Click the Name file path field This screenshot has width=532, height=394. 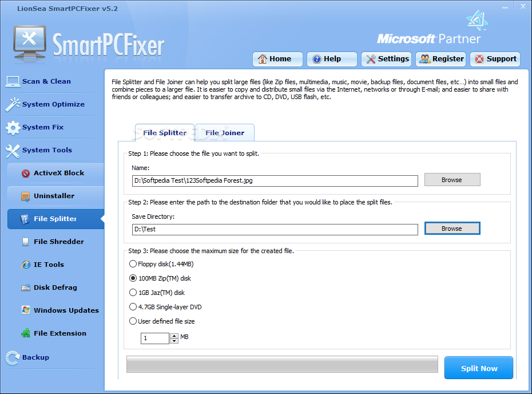(275, 181)
